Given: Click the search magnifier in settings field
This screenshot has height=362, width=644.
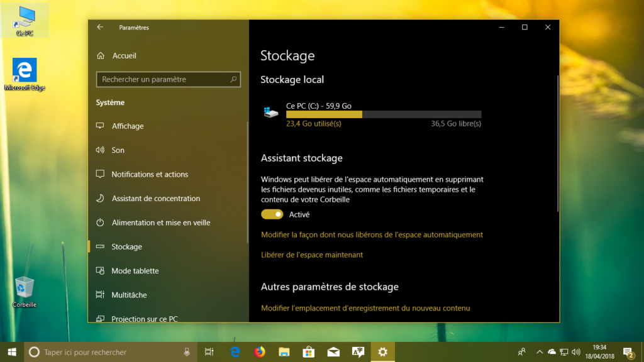Looking at the screenshot, I should [x=233, y=79].
